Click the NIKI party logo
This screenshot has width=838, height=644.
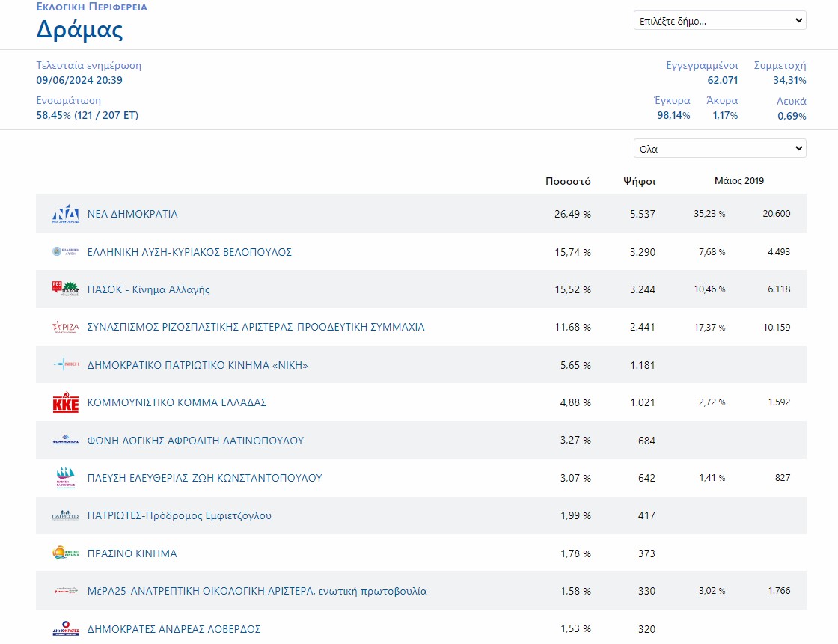pyautogui.click(x=65, y=365)
